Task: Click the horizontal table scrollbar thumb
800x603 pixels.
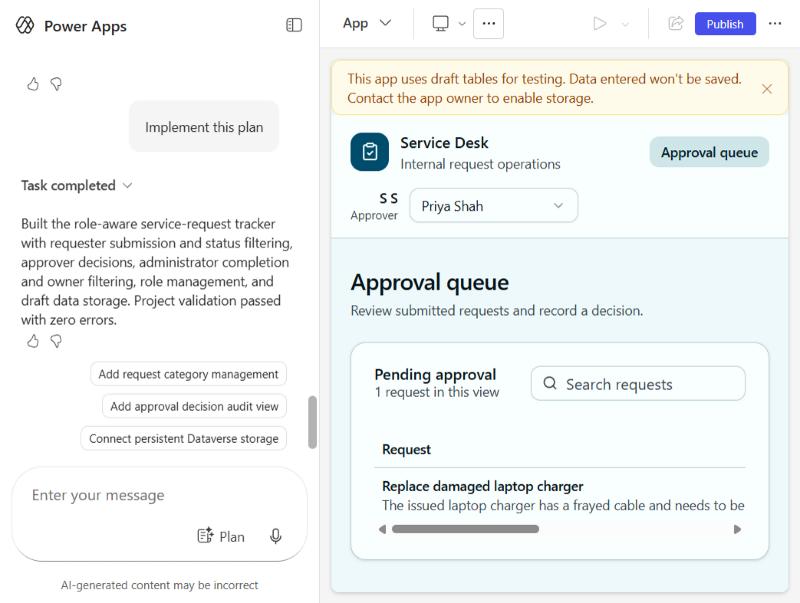Action: pos(465,529)
